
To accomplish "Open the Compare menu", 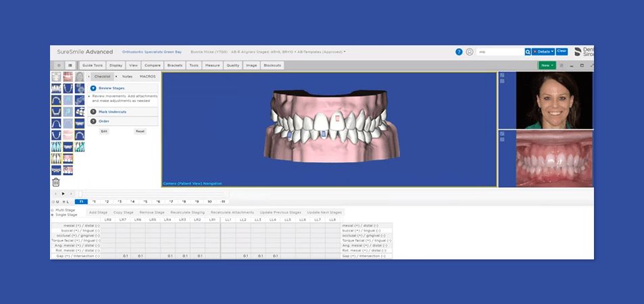I will [152, 66].
